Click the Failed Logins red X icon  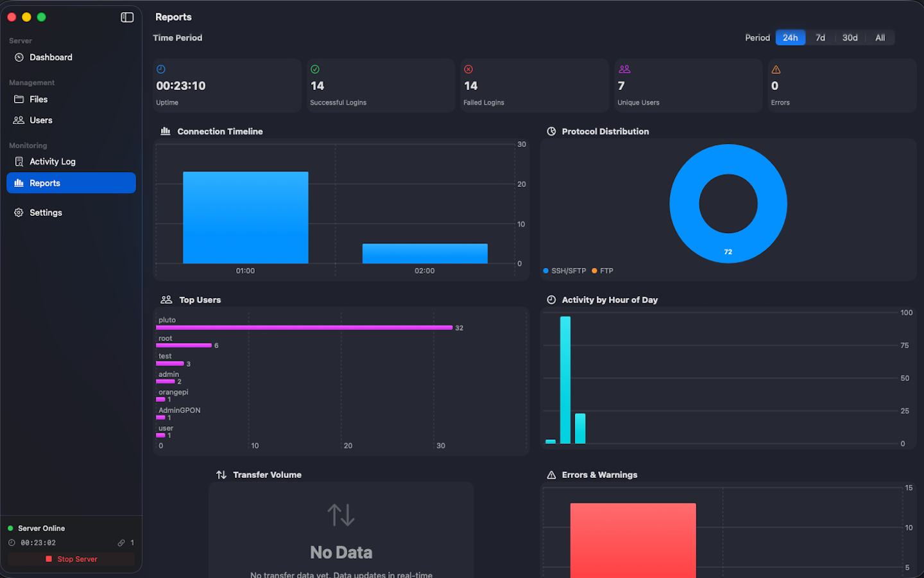[468, 69]
